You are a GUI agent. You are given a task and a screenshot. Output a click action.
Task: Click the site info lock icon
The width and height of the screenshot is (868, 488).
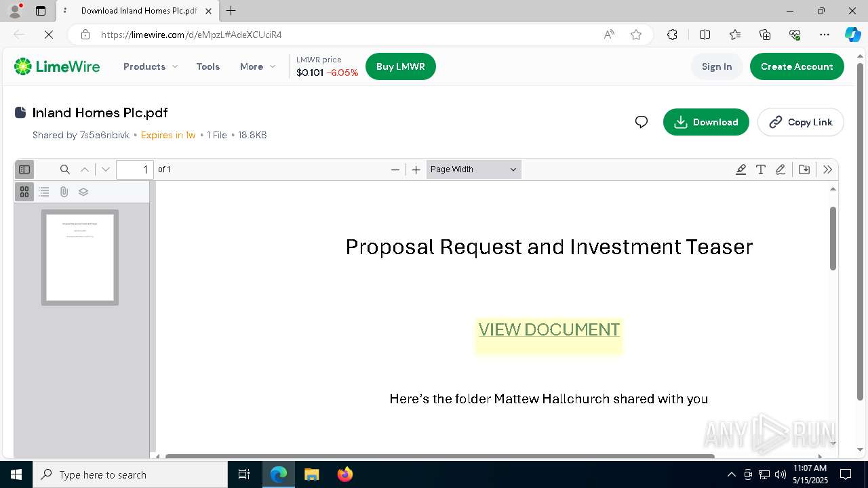click(85, 35)
